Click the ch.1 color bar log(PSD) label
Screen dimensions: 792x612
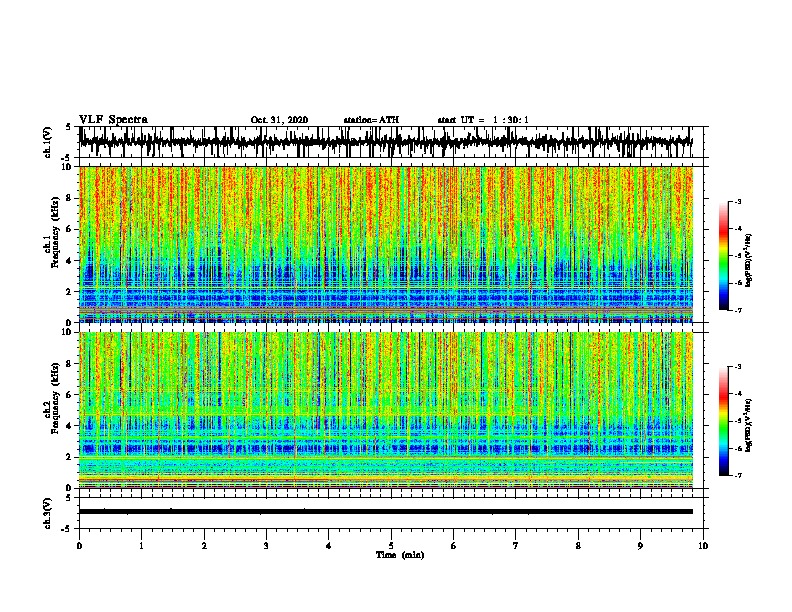pos(749,261)
